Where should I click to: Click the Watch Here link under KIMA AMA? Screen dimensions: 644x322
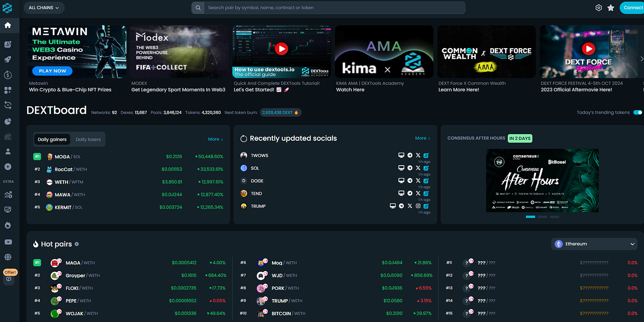[x=350, y=90]
